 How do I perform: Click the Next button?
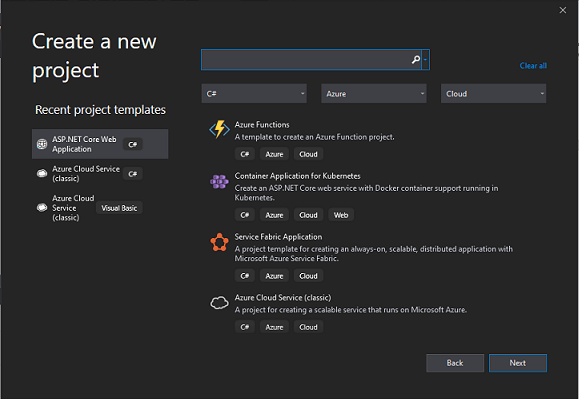[x=518, y=363]
